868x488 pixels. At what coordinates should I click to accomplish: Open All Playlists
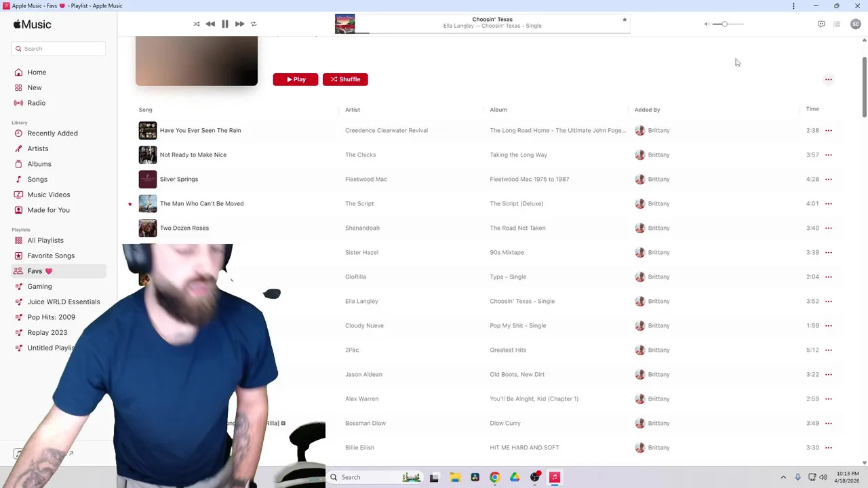[45, 241]
